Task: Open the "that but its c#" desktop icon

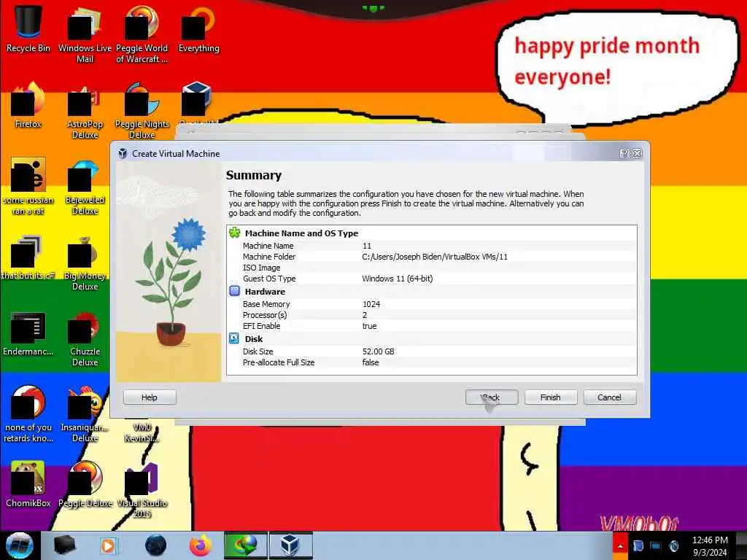Action: (x=28, y=257)
